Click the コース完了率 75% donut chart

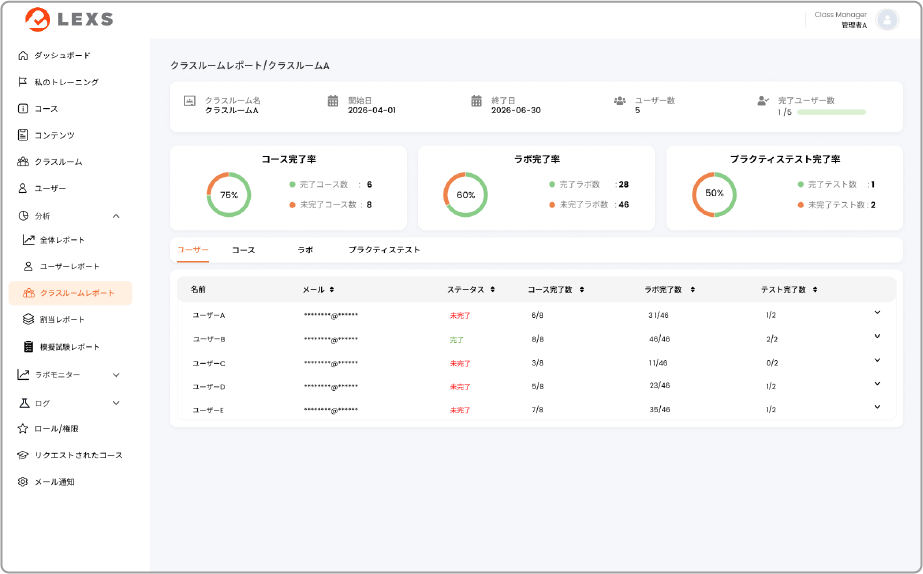[229, 194]
